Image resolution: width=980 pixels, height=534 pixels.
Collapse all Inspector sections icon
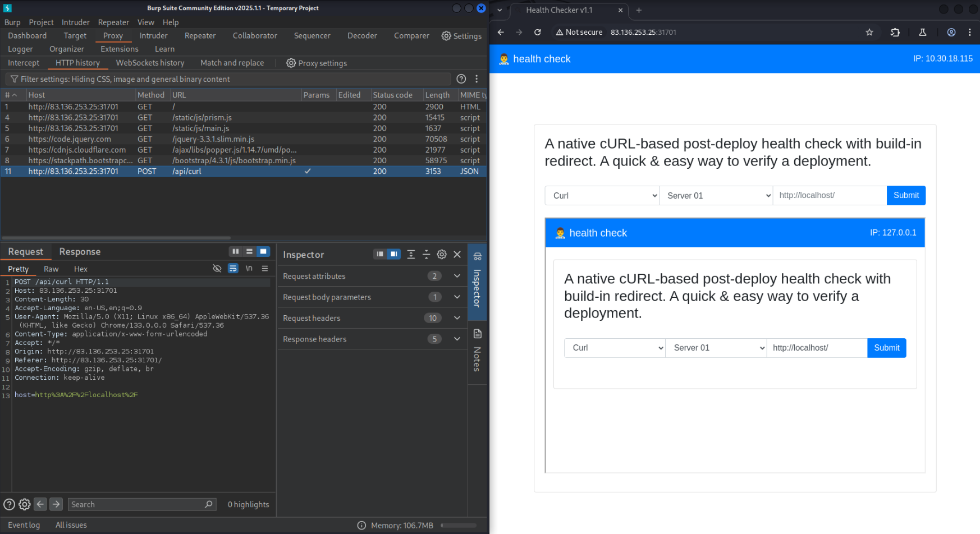(427, 255)
